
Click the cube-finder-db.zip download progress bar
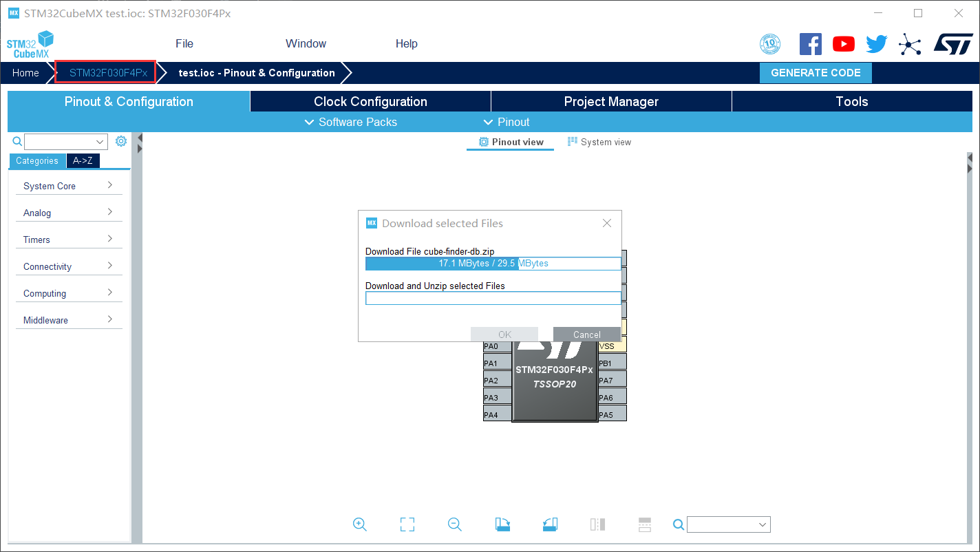point(493,264)
